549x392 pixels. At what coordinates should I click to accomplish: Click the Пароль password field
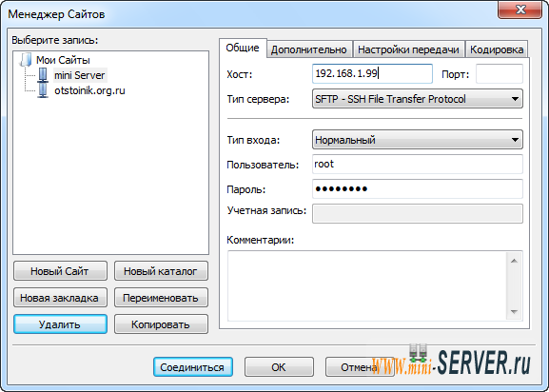tap(418, 189)
